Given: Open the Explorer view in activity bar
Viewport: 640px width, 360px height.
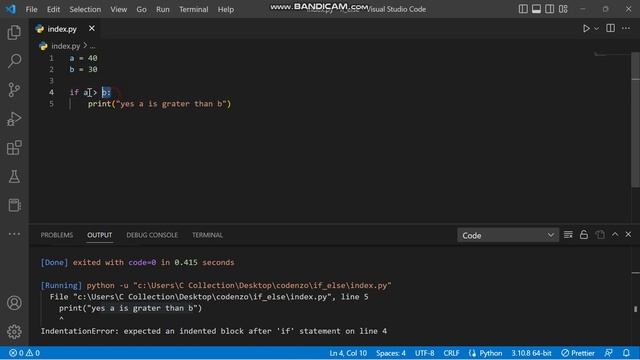Looking at the screenshot, I should (14, 32).
